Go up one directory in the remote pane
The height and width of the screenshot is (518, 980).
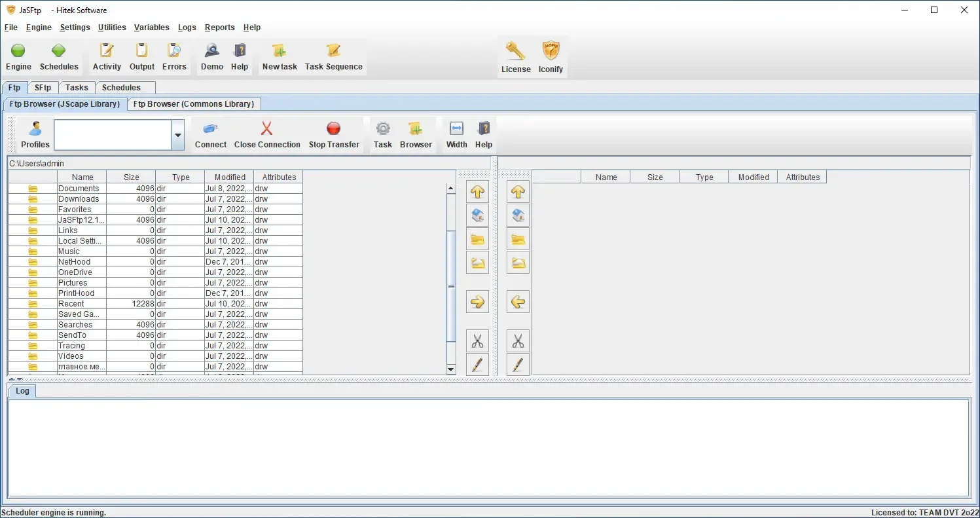pos(518,192)
